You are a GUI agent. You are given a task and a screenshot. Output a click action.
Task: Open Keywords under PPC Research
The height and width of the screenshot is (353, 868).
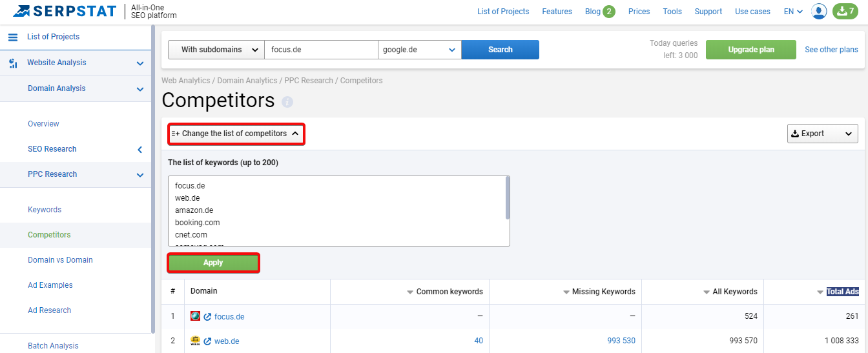click(x=45, y=210)
